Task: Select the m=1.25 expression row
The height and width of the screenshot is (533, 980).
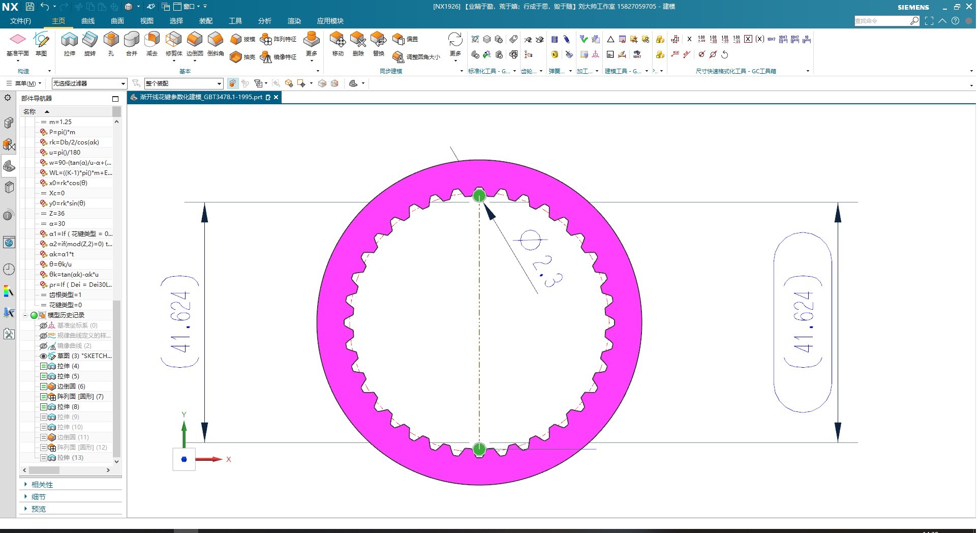Action: [x=60, y=122]
